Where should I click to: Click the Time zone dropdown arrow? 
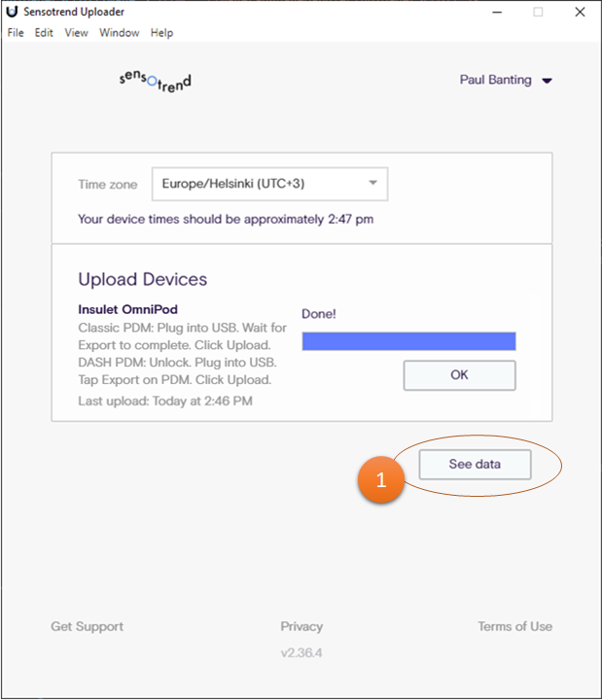pos(372,183)
